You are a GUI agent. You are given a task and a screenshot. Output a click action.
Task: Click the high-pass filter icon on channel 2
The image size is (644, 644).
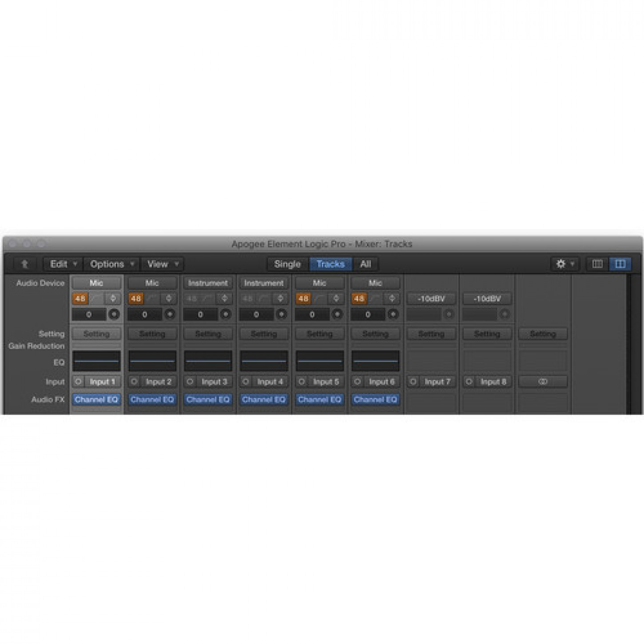click(x=152, y=298)
